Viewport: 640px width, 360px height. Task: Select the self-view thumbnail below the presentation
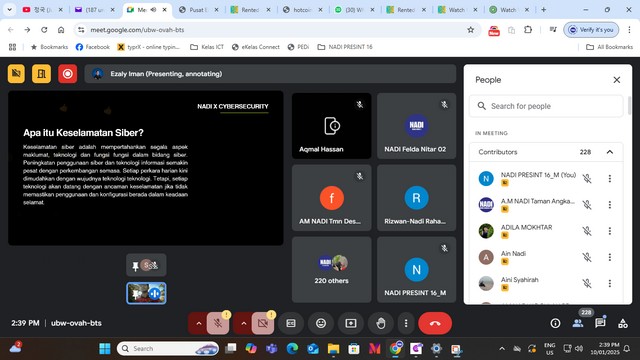(x=146, y=293)
